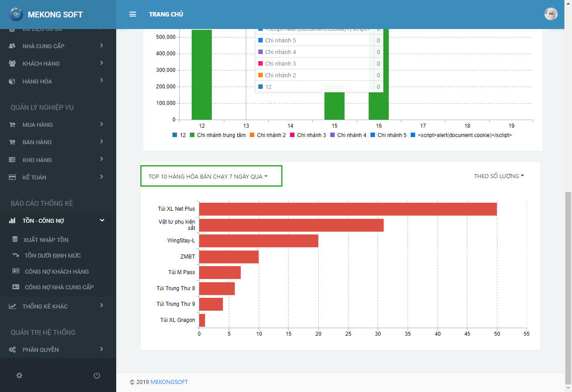Click the Nhà cung cấp people icon

click(x=13, y=46)
